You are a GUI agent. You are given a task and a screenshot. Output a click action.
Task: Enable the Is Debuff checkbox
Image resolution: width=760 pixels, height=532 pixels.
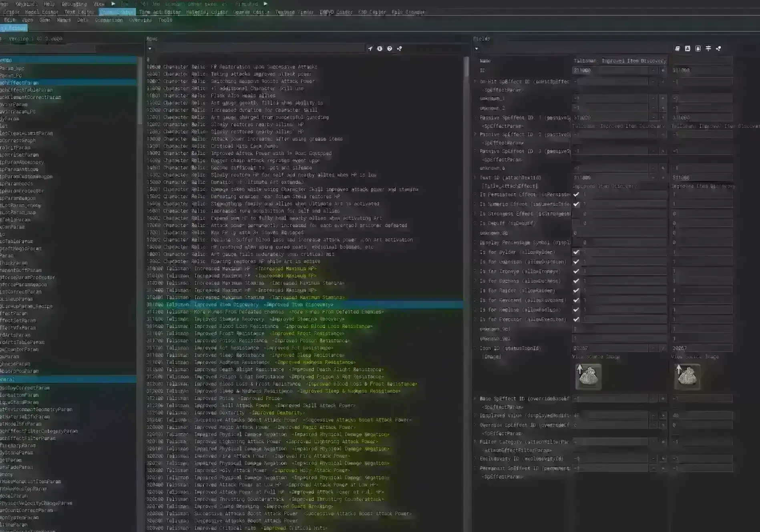coord(576,223)
